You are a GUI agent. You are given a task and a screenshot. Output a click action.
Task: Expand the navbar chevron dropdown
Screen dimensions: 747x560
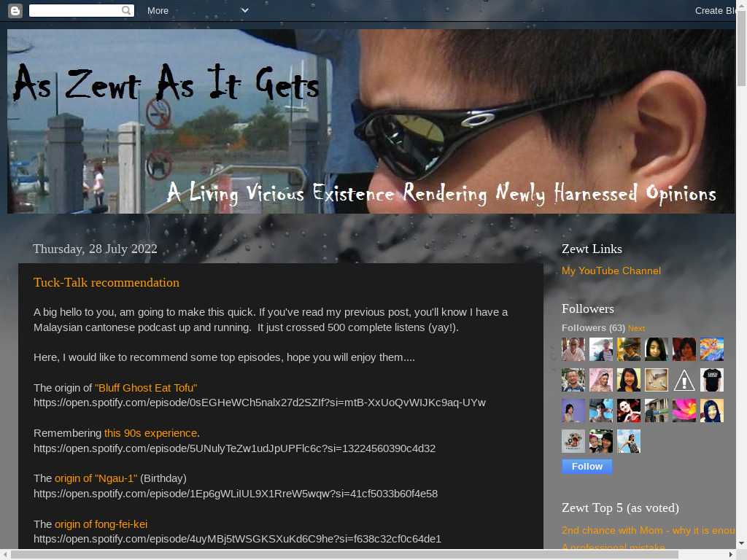245,10
